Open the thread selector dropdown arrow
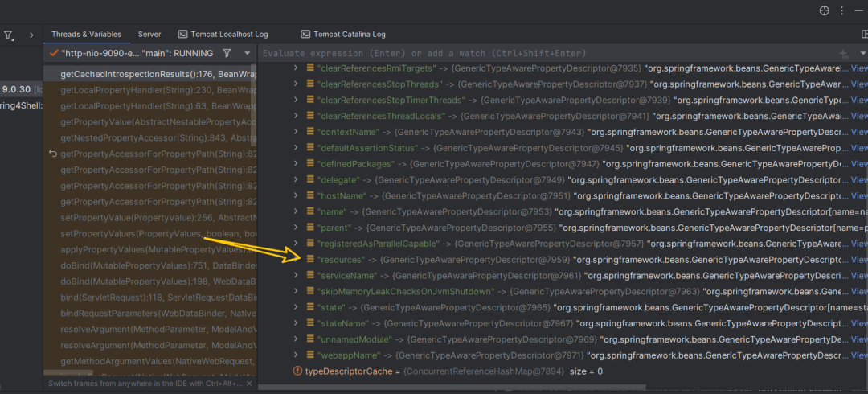Viewport: 868px width, 394px height. coord(247,54)
